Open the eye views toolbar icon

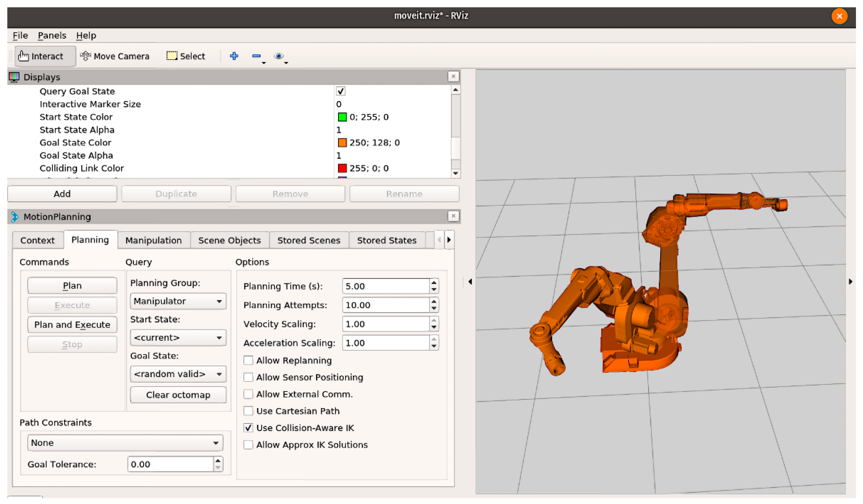[x=279, y=56]
